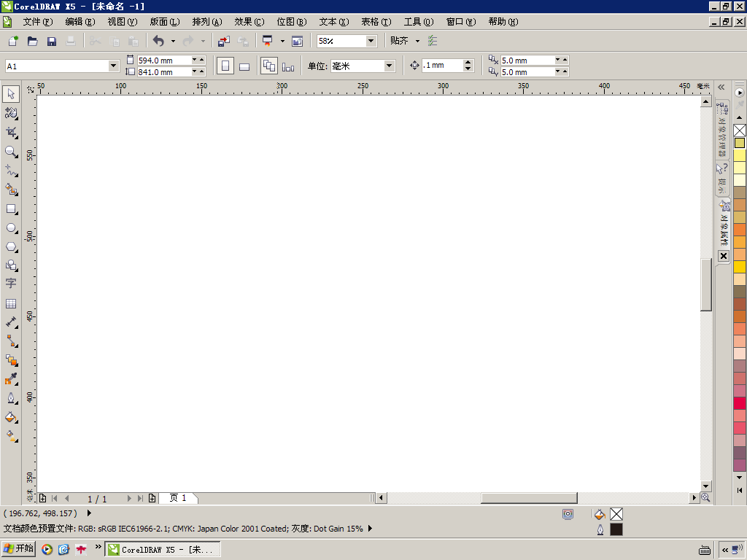
Task: Add a page after current page
Action: [x=152, y=498]
